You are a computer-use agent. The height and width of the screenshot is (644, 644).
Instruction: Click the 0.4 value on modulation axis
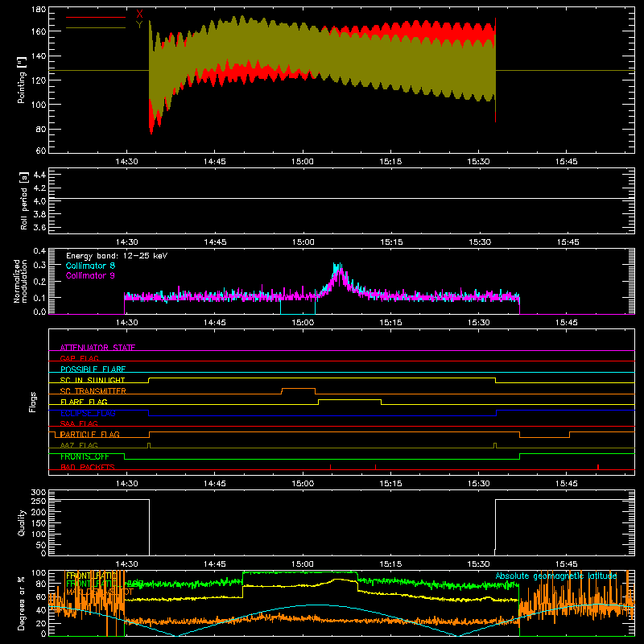[x=39, y=250]
